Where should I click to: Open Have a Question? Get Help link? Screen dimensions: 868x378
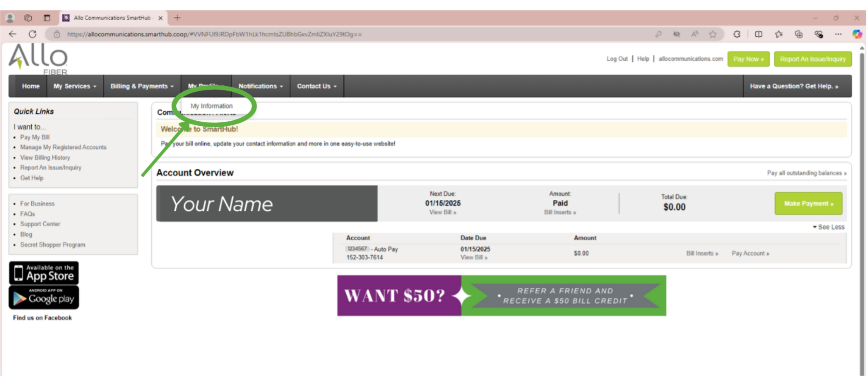point(794,86)
